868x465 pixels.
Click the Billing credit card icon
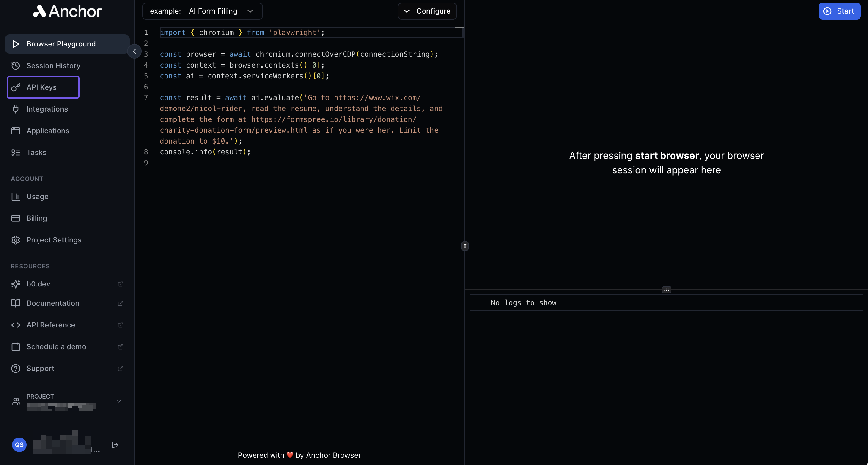(x=15, y=218)
